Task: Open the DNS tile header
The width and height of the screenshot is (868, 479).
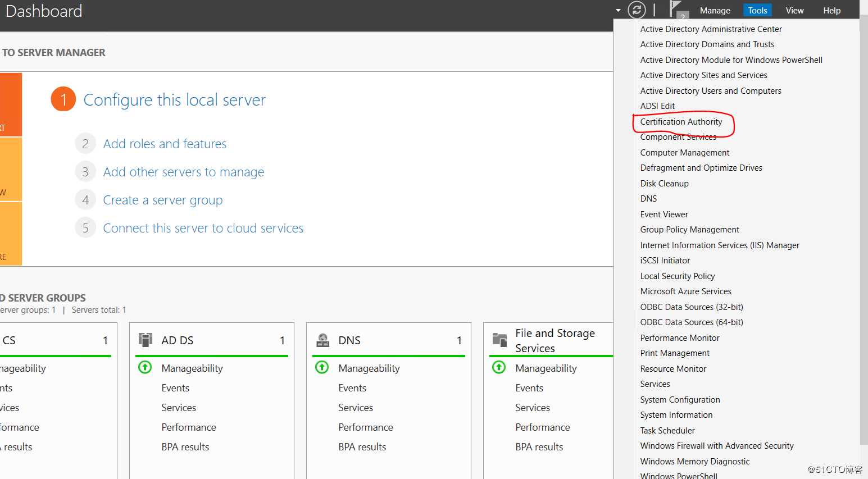Action: coord(388,340)
